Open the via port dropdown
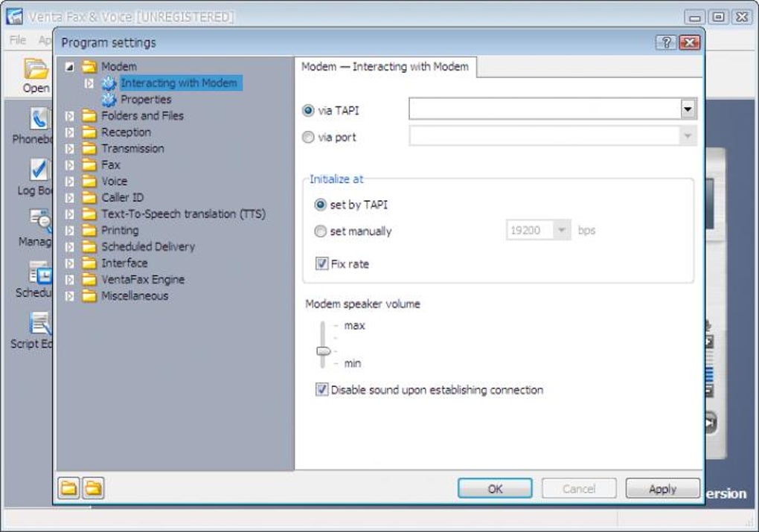The width and height of the screenshot is (759, 532). 688,136
